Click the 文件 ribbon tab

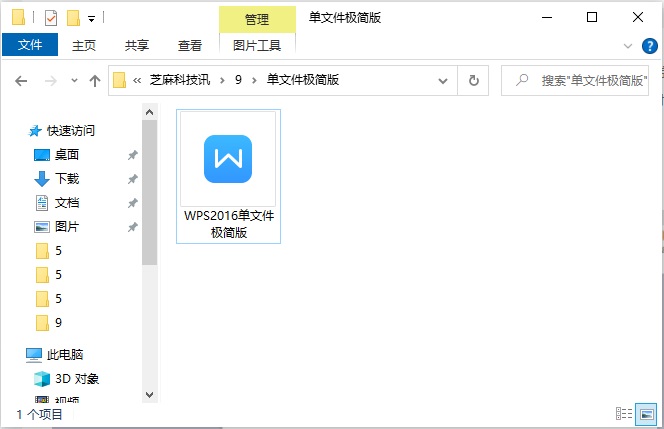click(x=30, y=45)
